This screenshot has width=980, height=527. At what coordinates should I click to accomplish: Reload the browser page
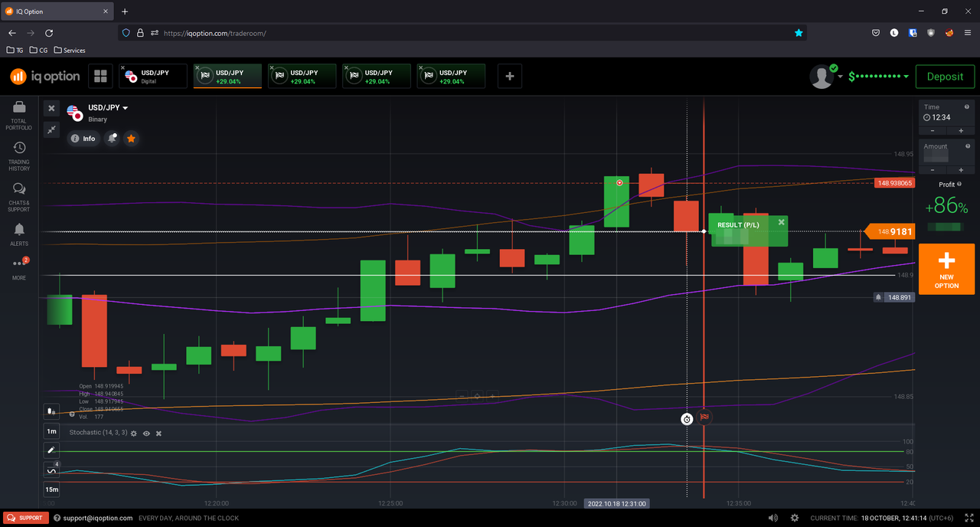tap(49, 33)
